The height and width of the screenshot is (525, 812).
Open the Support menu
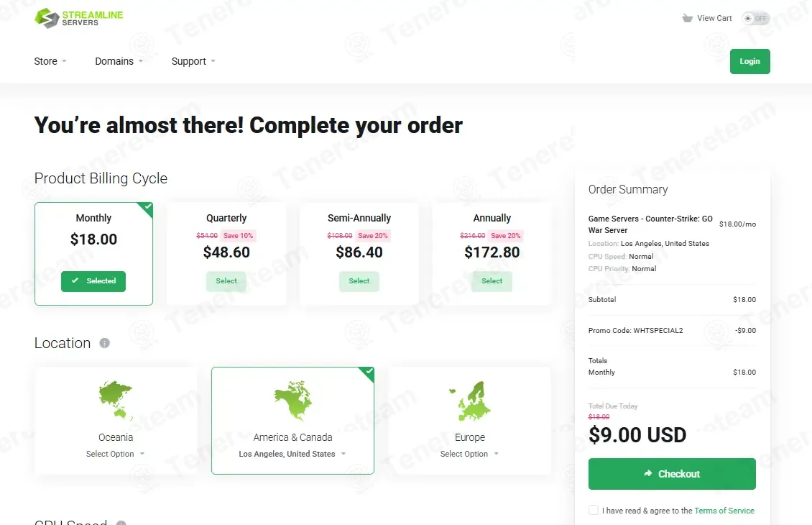point(194,61)
